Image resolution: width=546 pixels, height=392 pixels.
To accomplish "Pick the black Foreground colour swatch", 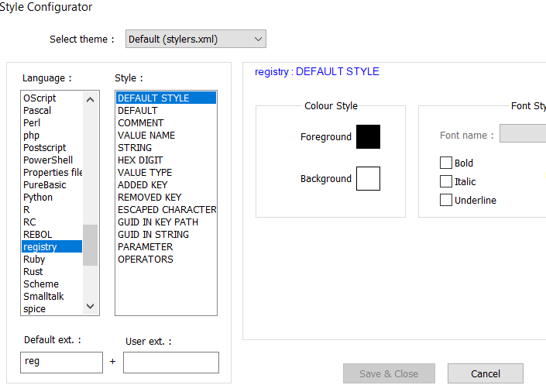I will pyautogui.click(x=368, y=136).
